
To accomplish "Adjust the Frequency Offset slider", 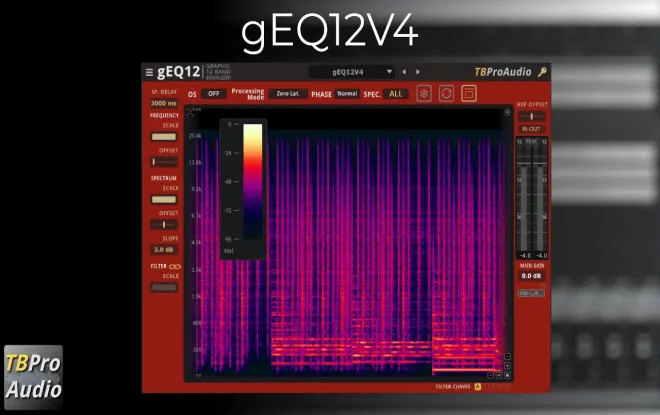I will tap(164, 162).
